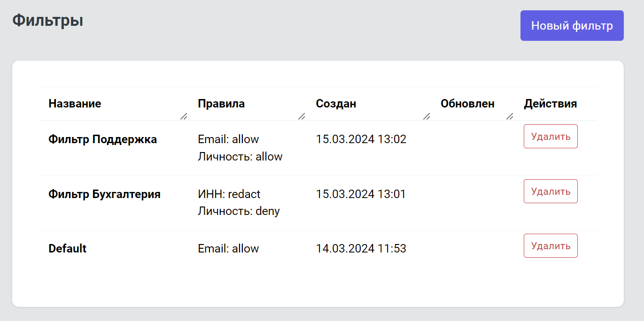Image resolution: width=644 pixels, height=321 pixels.
Task: Select the Обновлен column header
Action: coord(467,104)
